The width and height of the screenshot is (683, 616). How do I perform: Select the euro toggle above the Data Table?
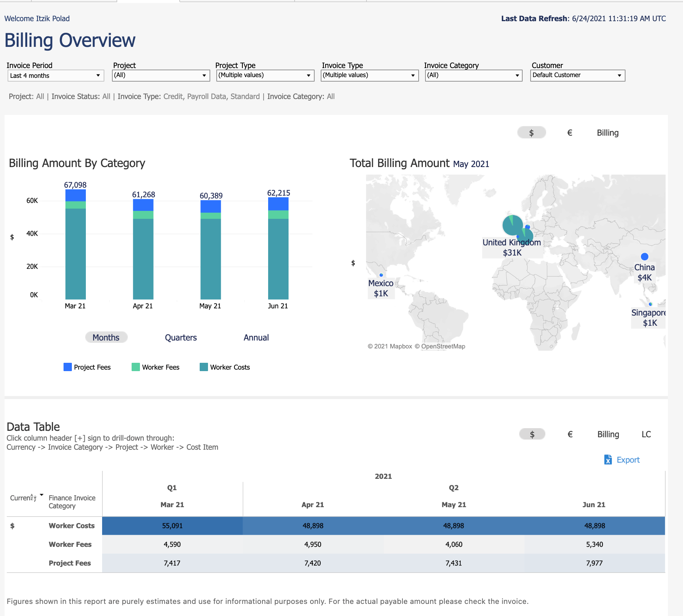click(x=570, y=434)
